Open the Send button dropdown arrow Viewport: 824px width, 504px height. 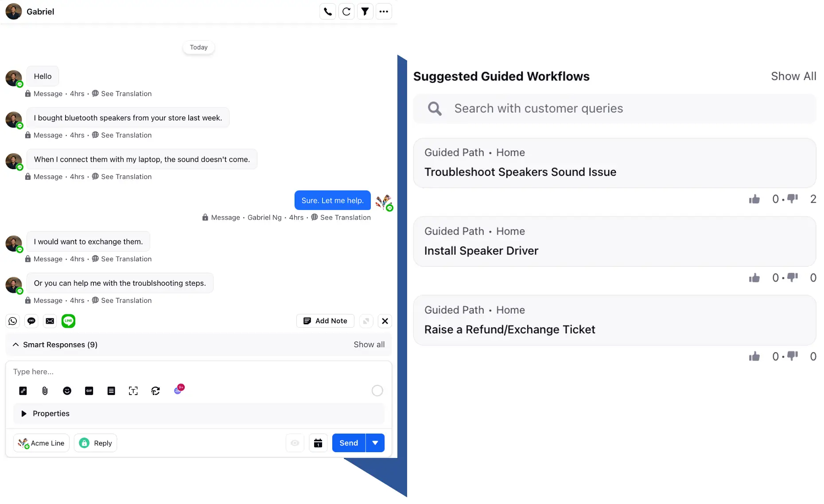(x=375, y=443)
